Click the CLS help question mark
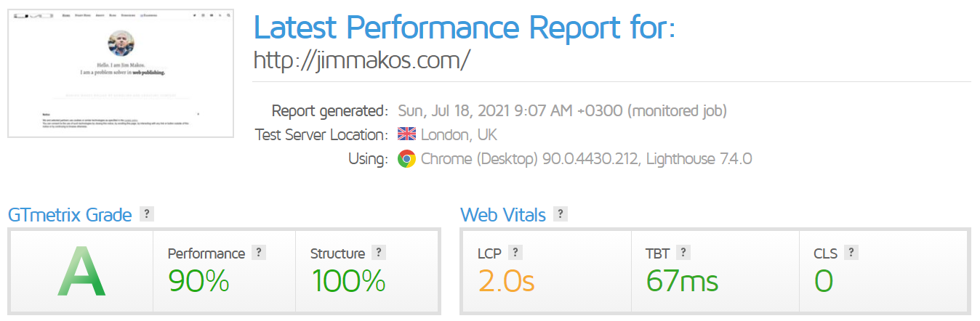980x321 pixels. pyautogui.click(x=851, y=253)
